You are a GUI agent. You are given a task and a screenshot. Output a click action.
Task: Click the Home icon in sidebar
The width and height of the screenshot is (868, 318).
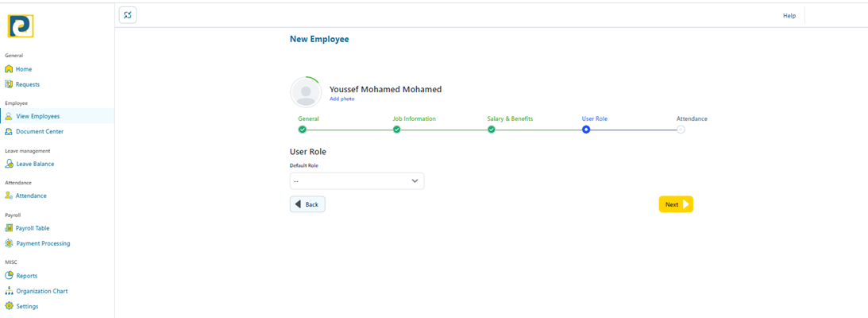tap(10, 69)
